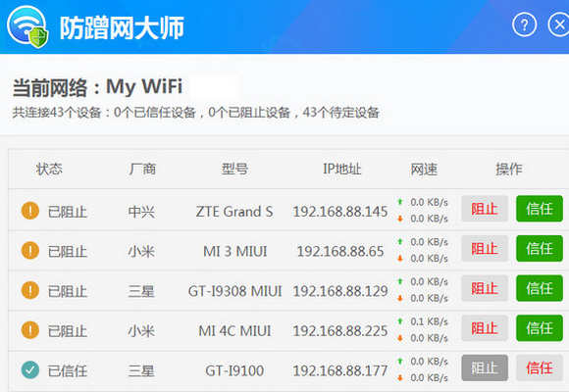Click the 三星 cell in the GT-I9308 MIUI row
The height and width of the screenshot is (392, 569).
(141, 292)
